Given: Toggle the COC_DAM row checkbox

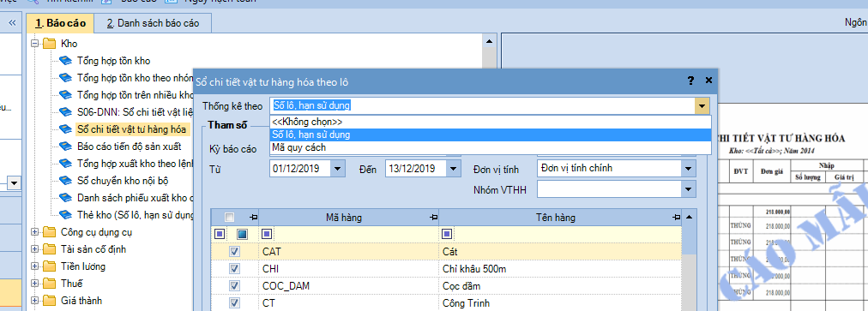Looking at the screenshot, I should tap(234, 286).
